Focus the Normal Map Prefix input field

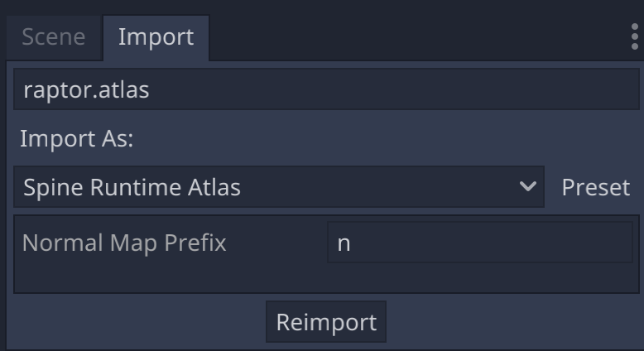coord(479,243)
